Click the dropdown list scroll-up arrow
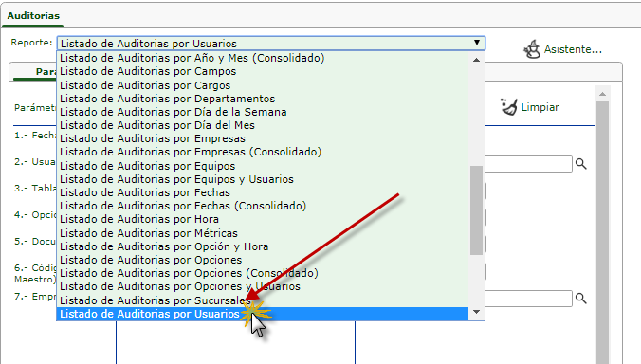This screenshot has width=641, height=364. pyautogui.click(x=476, y=60)
